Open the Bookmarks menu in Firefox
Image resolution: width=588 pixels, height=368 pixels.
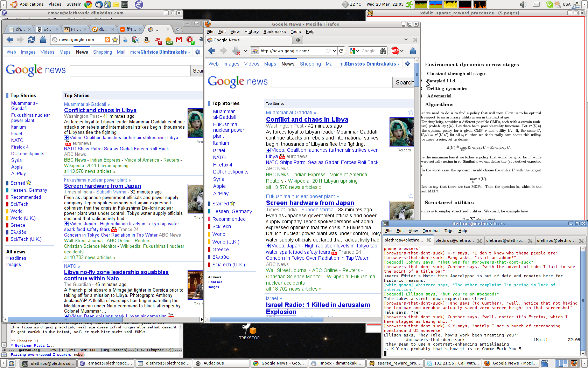(274, 32)
